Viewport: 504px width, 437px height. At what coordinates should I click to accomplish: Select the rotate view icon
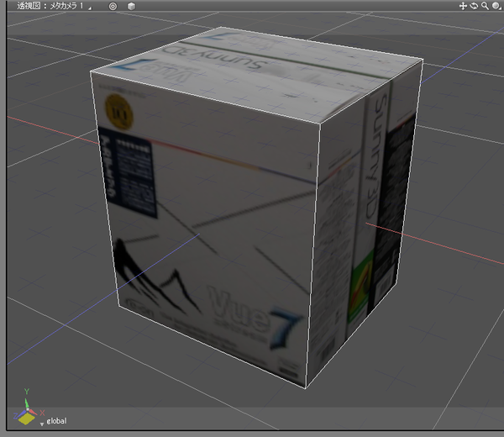tap(474, 6)
